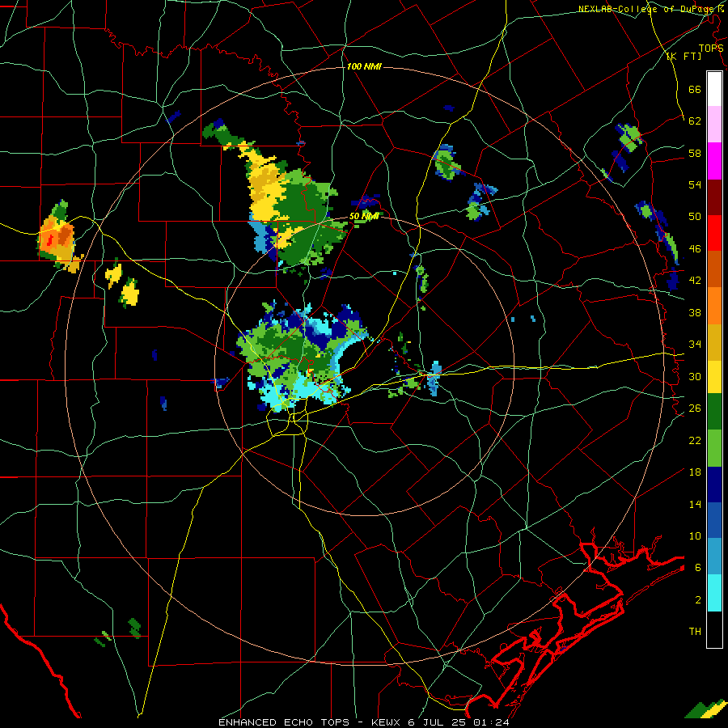Click the "58" legend value

click(695, 153)
